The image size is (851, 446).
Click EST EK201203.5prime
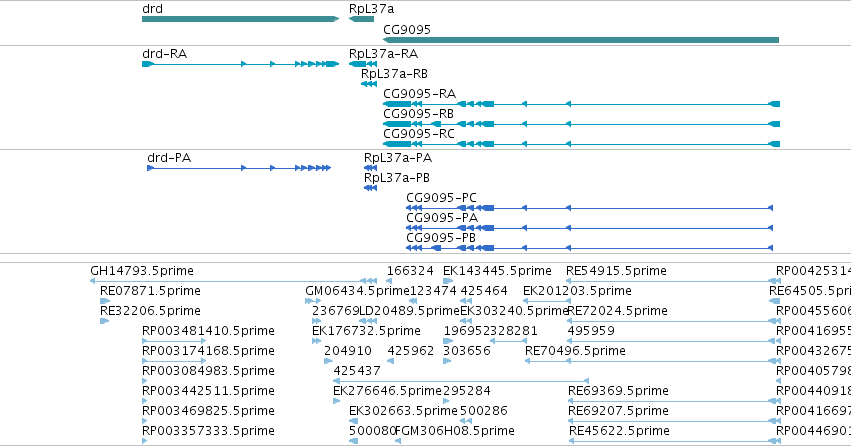[x=577, y=291]
